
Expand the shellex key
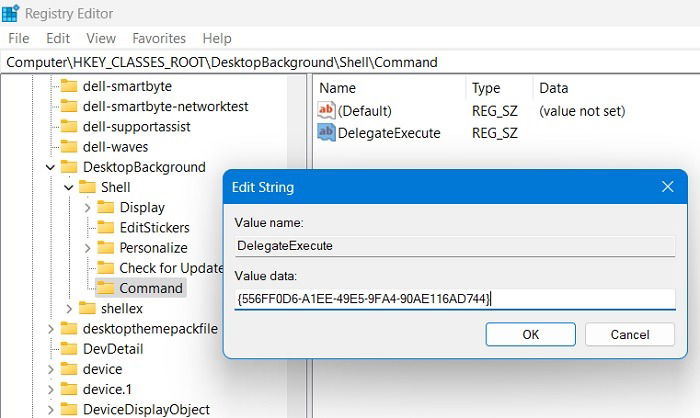[69, 308]
